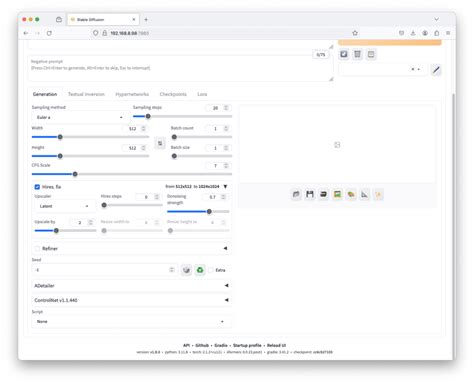Click the extensions icon in browser toolbar
The width and height of the screenshot is (474, 384).
[437, 33]
